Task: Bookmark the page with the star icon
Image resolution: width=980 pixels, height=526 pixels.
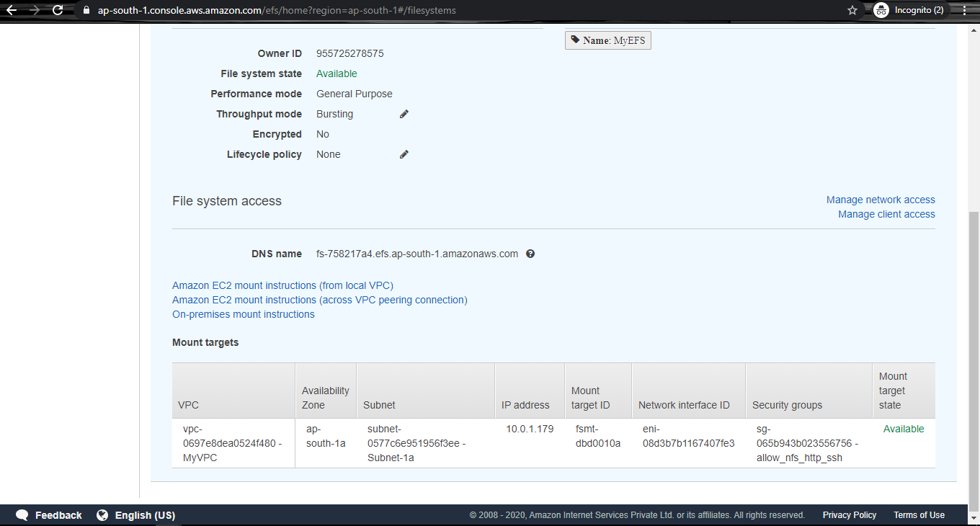Action: tap(852, 10)
